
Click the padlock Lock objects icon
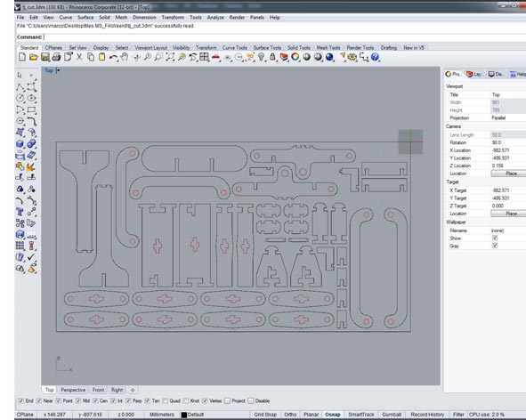pyautogui.click(x=272, y=57)
